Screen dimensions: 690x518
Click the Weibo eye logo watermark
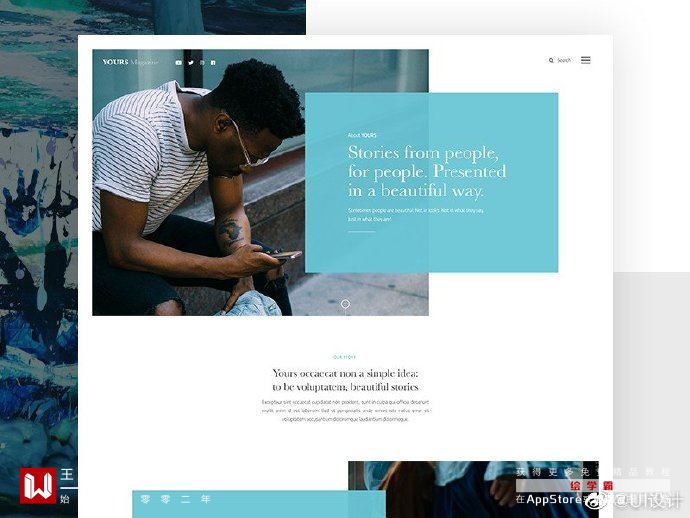pos(598,500)
